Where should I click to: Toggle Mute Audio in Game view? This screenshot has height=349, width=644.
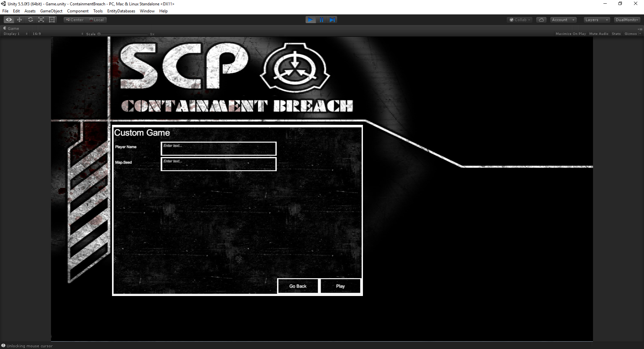pyautogui.click(x=599, y=34)
